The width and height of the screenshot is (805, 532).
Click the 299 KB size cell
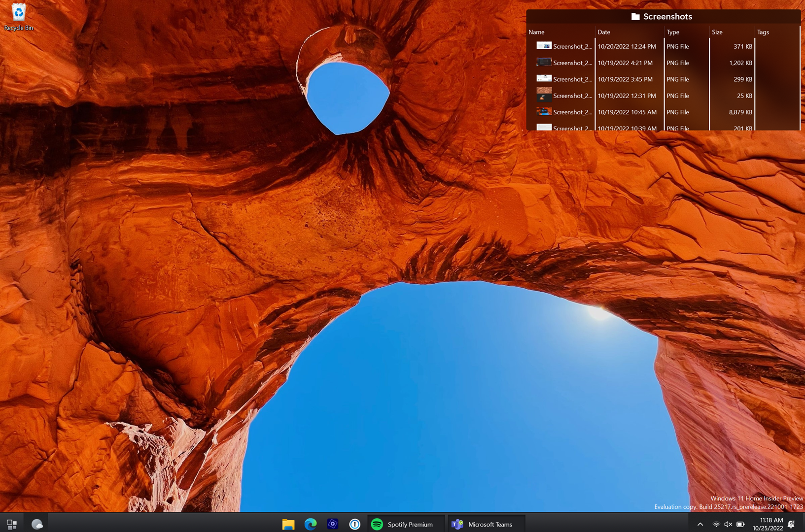(x=742, y=79)
